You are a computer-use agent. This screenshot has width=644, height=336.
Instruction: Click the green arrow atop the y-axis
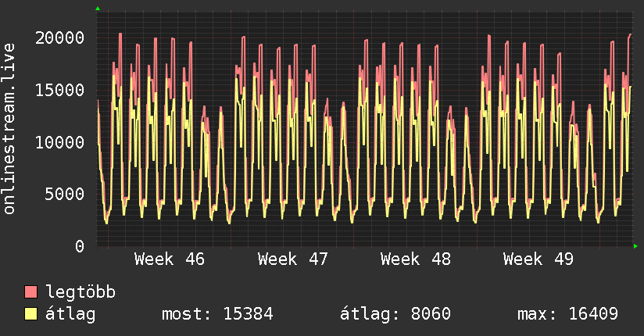(x=98, y=9)
